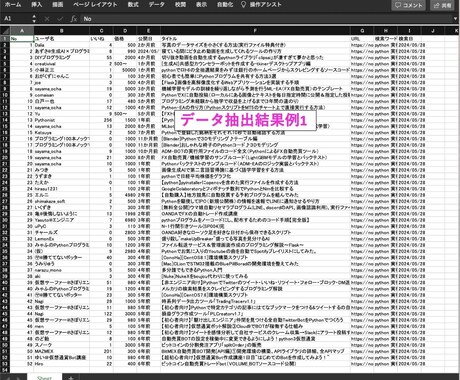This screenshot has width=460, height=380.
Task: Switch to the データ ribbon tab
Action: tap(157, 5)
